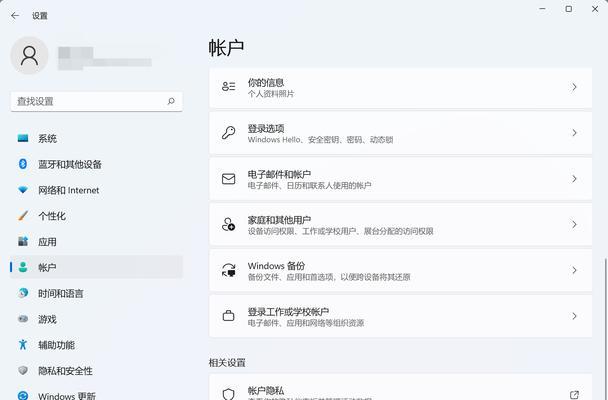Expand 你的信息 with its chevron

click(574, 87)
